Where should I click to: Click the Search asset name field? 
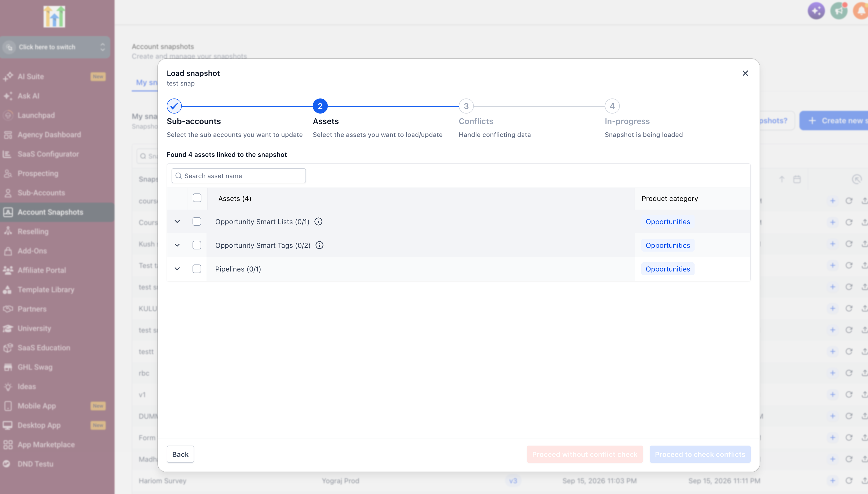[x=239, y=176]
